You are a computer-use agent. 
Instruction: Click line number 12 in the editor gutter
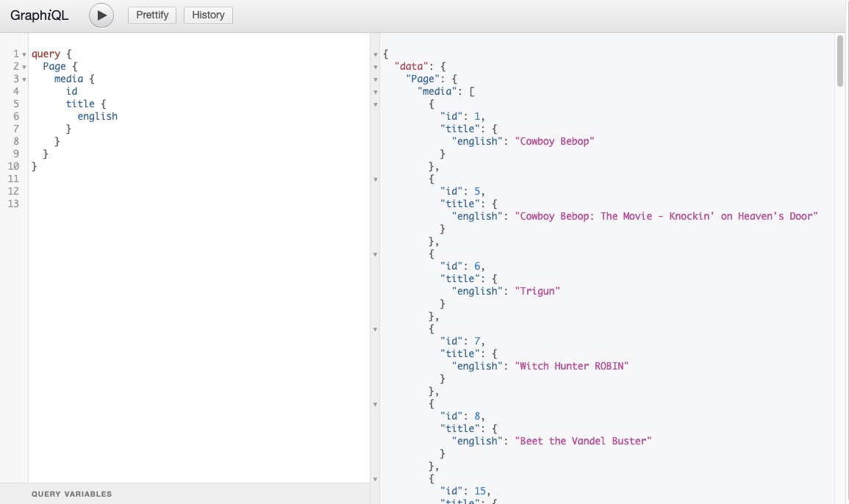point(13,191)
